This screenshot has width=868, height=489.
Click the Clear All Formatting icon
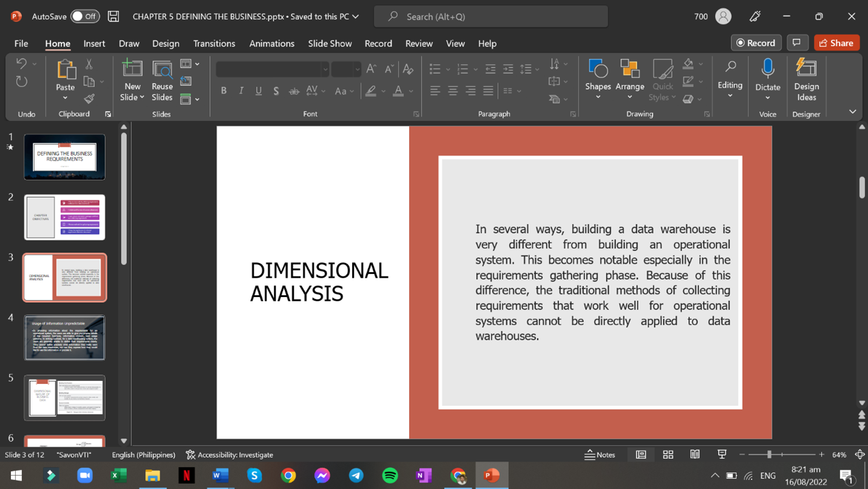tap(408, 69)
